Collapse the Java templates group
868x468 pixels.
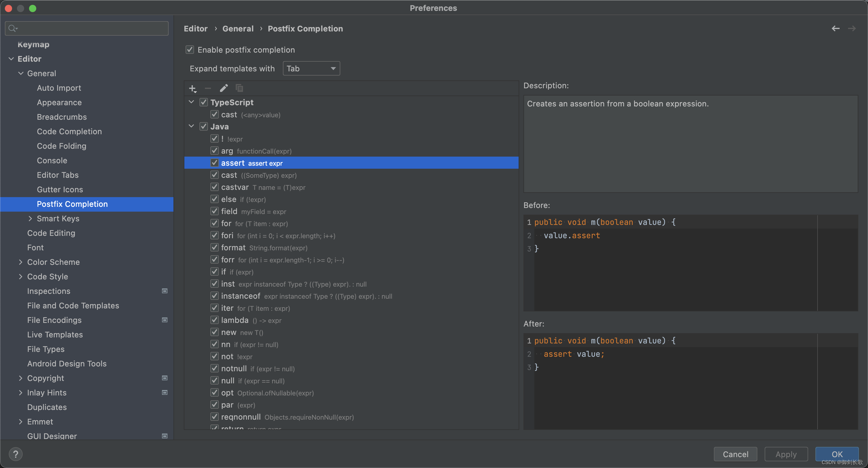(191, 126)
